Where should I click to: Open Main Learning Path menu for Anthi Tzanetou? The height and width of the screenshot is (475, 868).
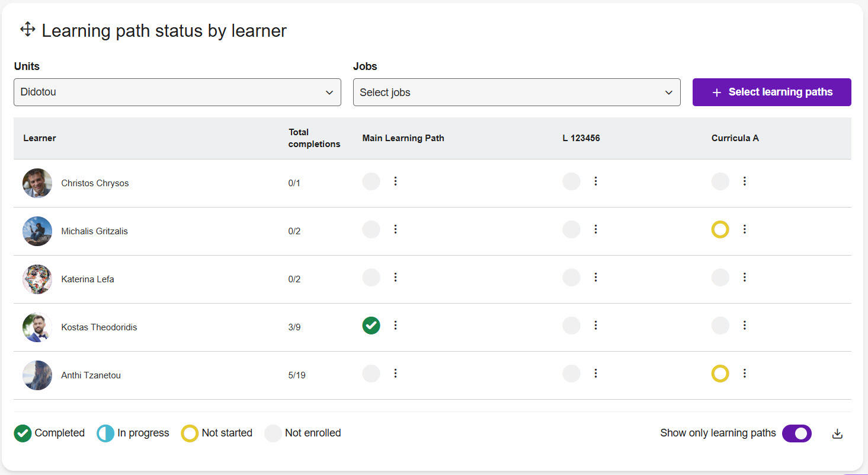396,374
